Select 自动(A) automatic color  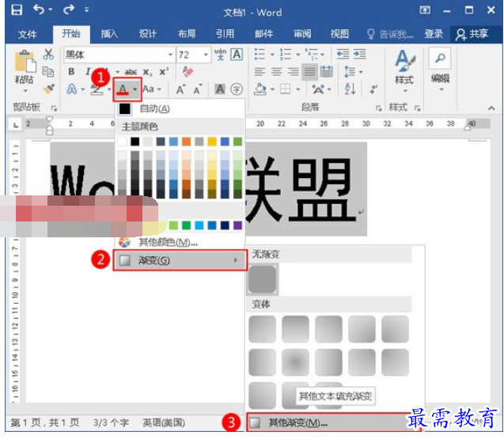(180, 108)
